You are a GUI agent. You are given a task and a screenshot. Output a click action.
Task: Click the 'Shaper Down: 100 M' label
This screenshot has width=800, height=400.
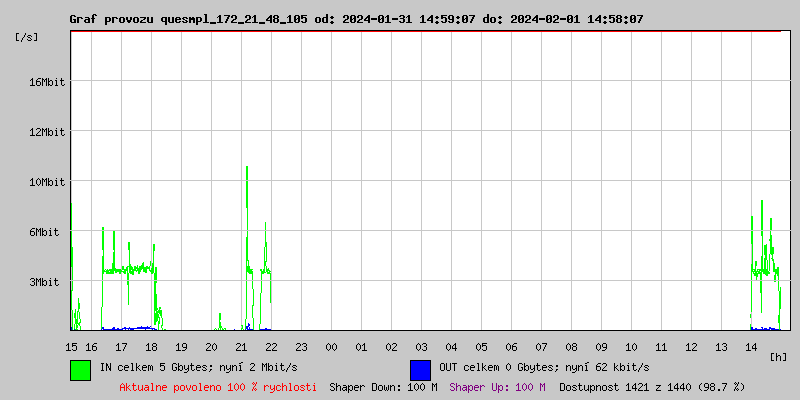(383, 387)
